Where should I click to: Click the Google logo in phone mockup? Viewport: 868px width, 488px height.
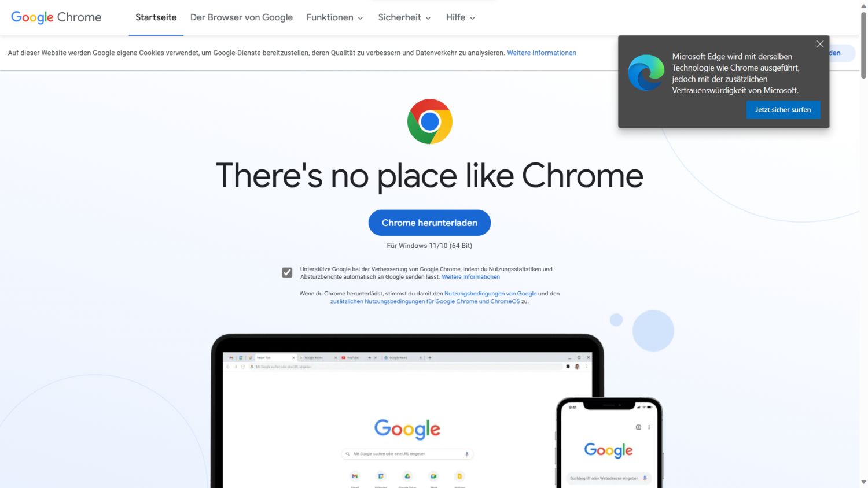pos(608,450)
